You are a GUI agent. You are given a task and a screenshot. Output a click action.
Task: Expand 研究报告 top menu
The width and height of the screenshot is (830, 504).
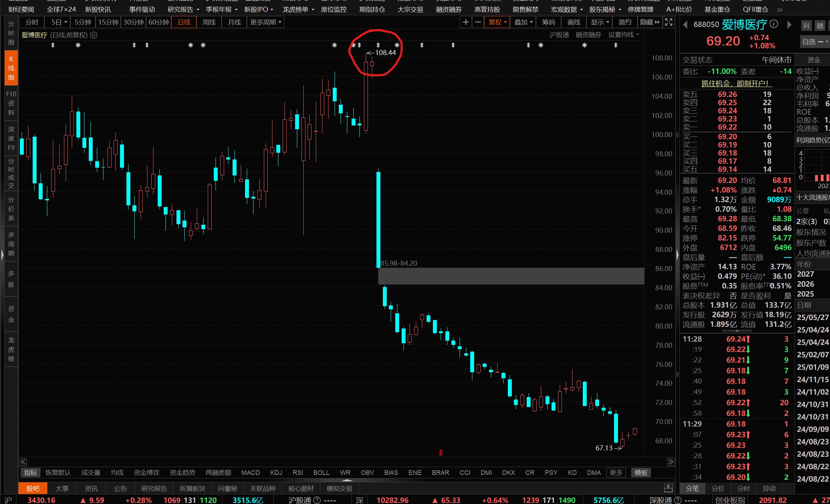pyautogui.click(x=183, y=10)
